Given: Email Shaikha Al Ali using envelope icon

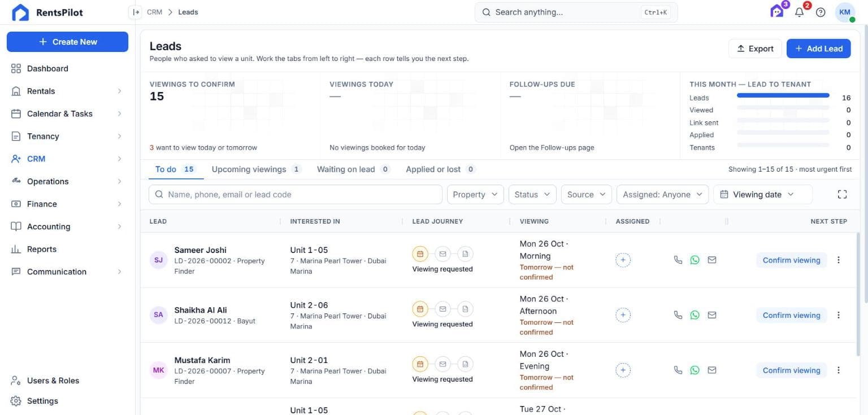Looking at the screenshot, I should point(712,315).
